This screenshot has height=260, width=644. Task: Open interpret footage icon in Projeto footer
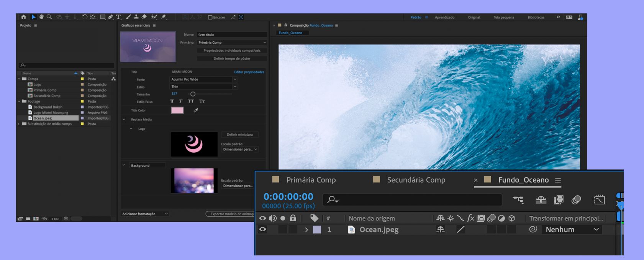coord(20,219)
